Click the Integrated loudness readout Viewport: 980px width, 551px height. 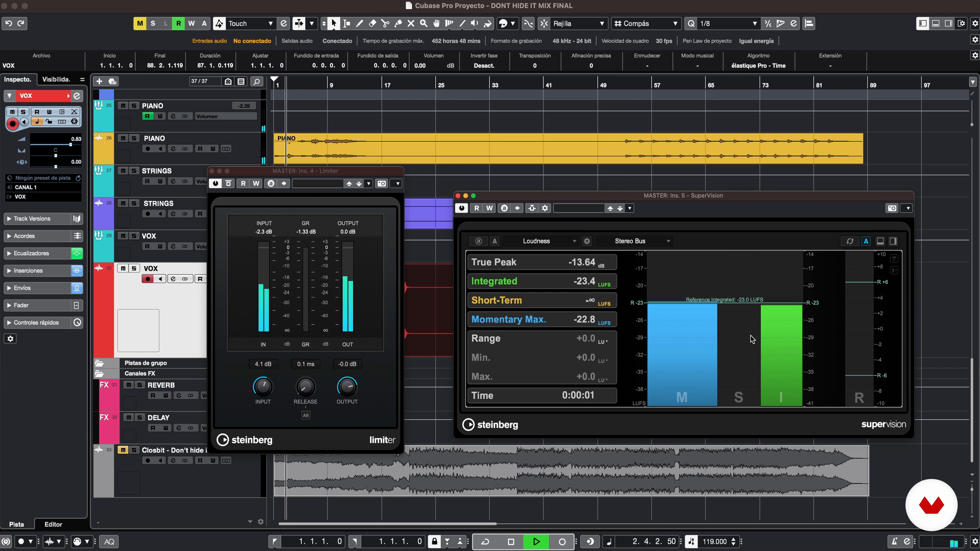[x=542, y=281]
